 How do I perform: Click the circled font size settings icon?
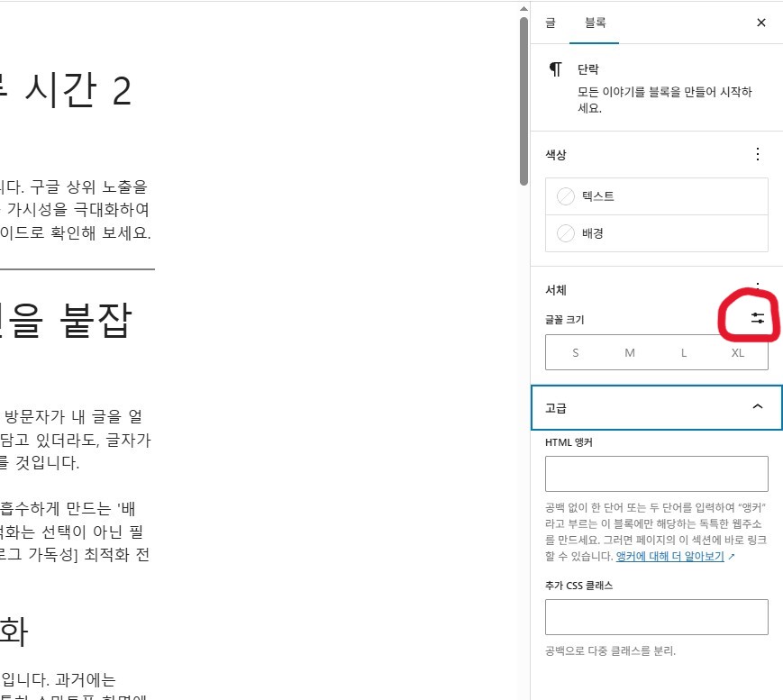(757, 317)
